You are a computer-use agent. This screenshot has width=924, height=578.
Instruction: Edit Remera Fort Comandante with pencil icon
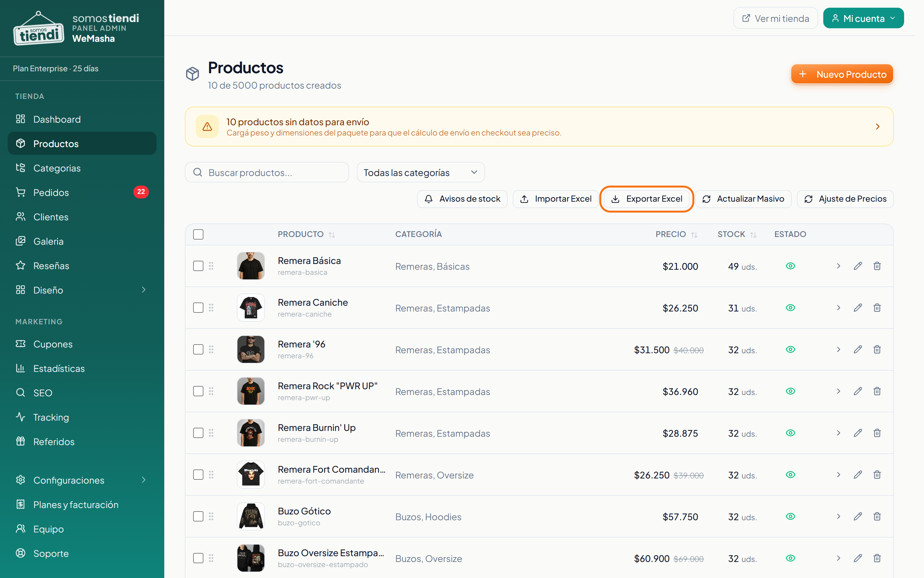[858, 474]
